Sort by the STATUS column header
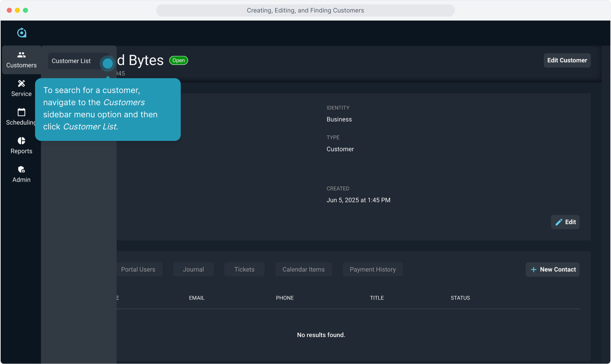The width and height of the screenshot is (611, 364). pyautogui.click(x=460, y=298)
